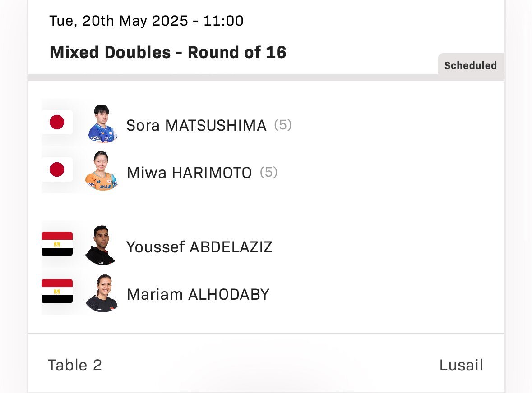Click Egypt flag beside Mariam Alhodaby
This screenshot has width=532, height=393.
point(57,291)
